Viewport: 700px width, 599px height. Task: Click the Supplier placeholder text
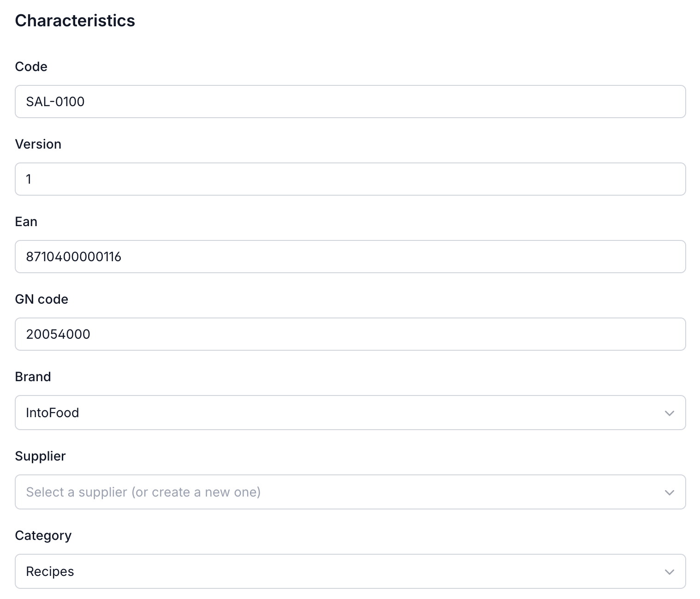[143, 492]
